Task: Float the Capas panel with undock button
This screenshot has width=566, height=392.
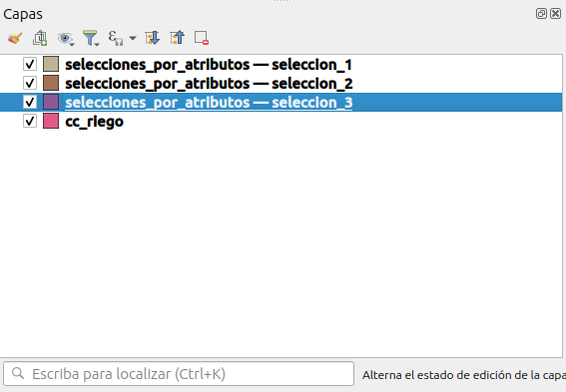Action: point(541,14)
